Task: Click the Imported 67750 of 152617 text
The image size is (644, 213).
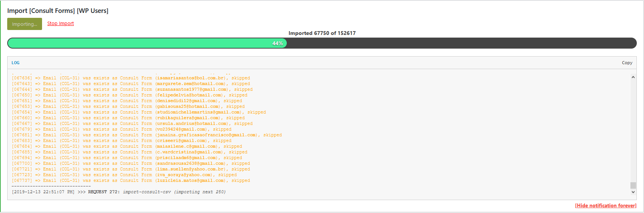Action: pos(322,33)
